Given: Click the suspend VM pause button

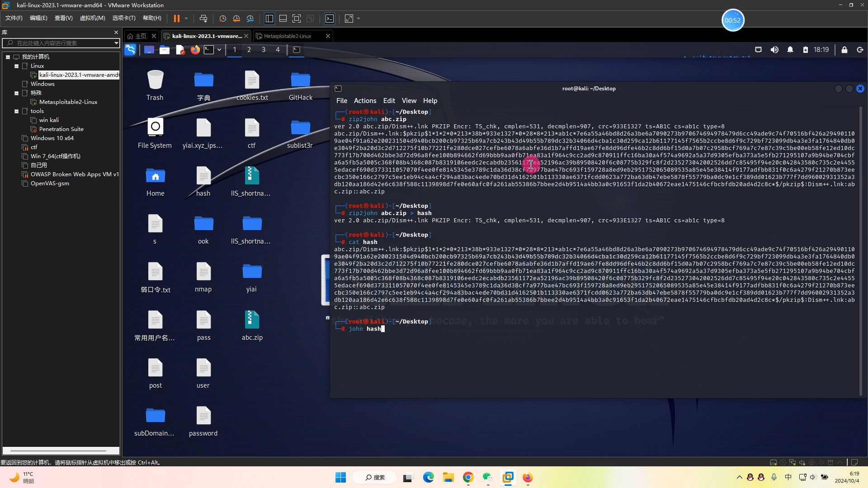Looking at the screenshot, I should click(x=176, y=19).
